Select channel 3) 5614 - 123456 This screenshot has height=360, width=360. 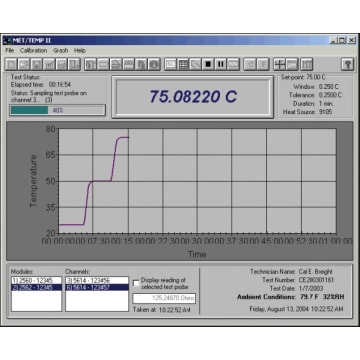pyautogui.click(x=97, y=281)
